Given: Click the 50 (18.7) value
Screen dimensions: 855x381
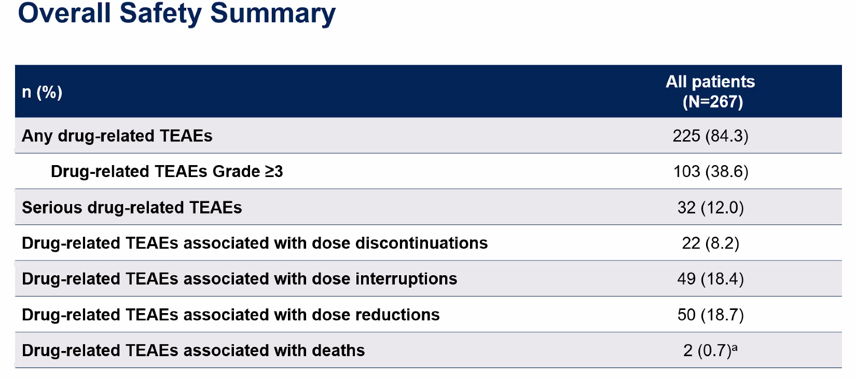Looking at the screenshot, I should pyautogui.click(x=711, y=315).
